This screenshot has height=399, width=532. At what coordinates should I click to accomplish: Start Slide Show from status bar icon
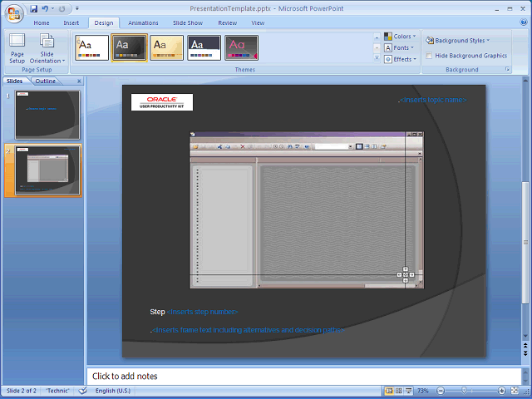(x=408, y=391)
